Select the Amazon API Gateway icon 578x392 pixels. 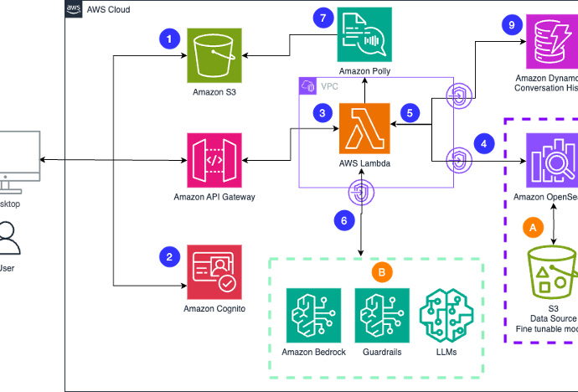214,160
